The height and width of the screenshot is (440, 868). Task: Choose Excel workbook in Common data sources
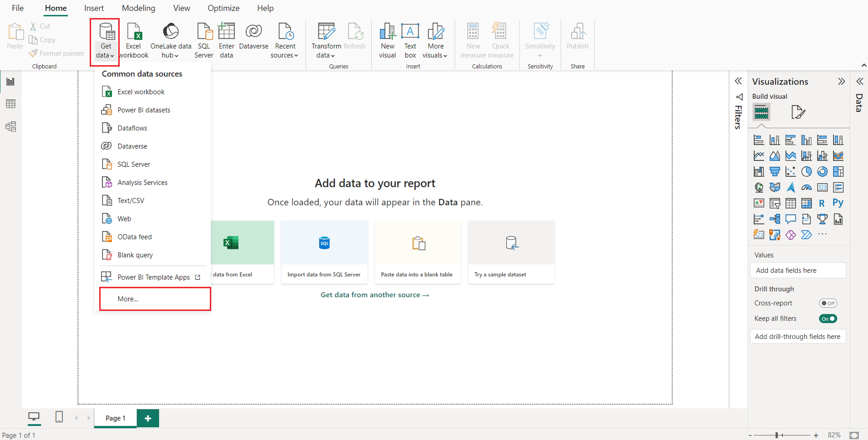[x=153, y=92]
